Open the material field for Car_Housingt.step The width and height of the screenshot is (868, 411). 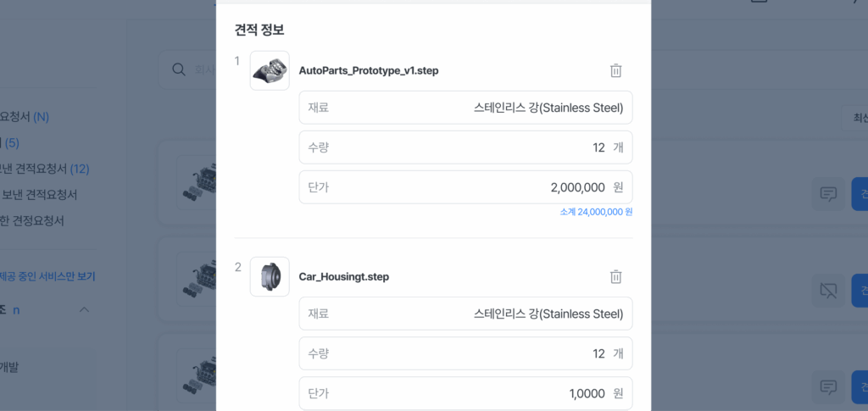pos(465,314)
